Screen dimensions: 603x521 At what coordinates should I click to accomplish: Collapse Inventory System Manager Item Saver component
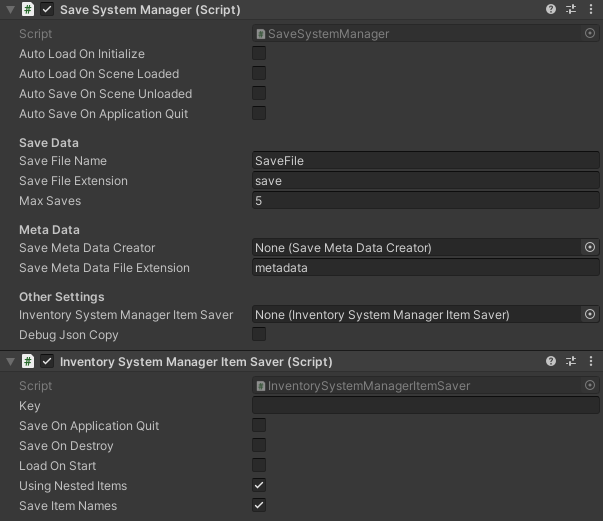10,361
